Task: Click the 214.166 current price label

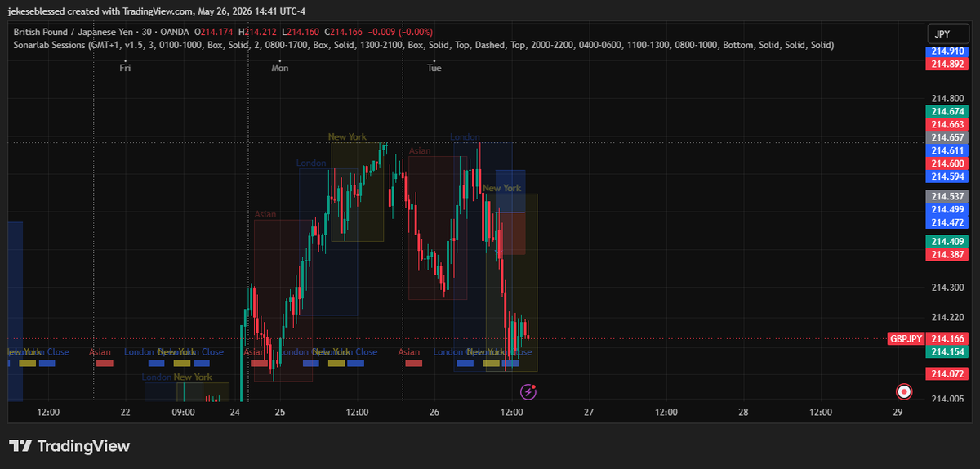Action: [x=947, y=338]
